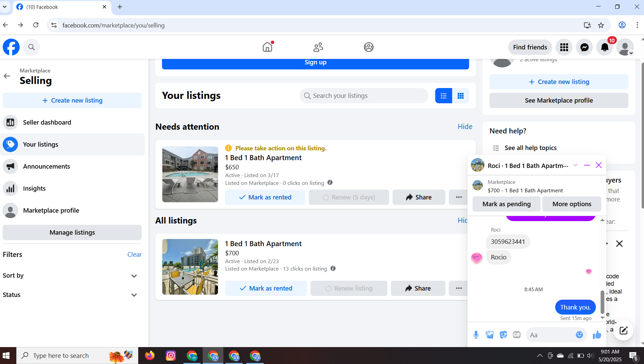Clear the filters
Screen dimensions: 644x364
pos(134,255)
